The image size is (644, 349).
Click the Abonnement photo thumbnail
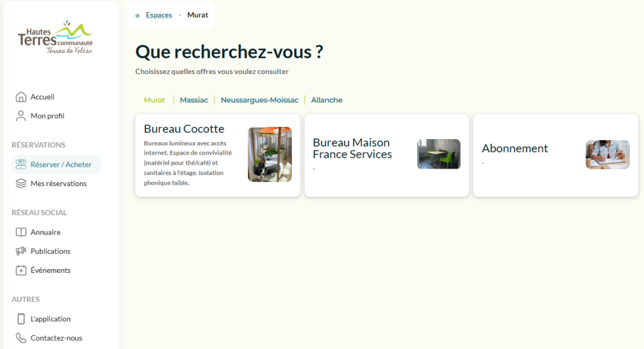pos(607,155)
